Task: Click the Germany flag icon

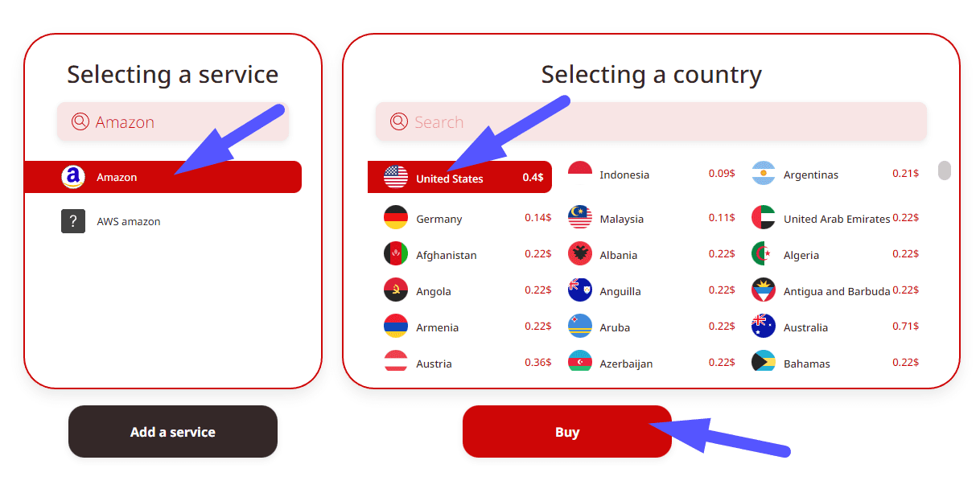Action: (x=396, y=218)
